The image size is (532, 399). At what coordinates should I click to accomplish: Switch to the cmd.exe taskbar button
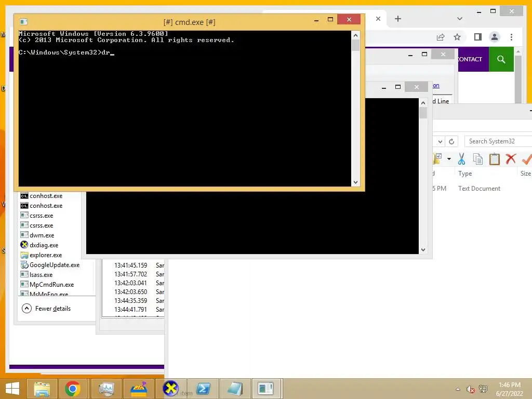[x=265, y=389]
